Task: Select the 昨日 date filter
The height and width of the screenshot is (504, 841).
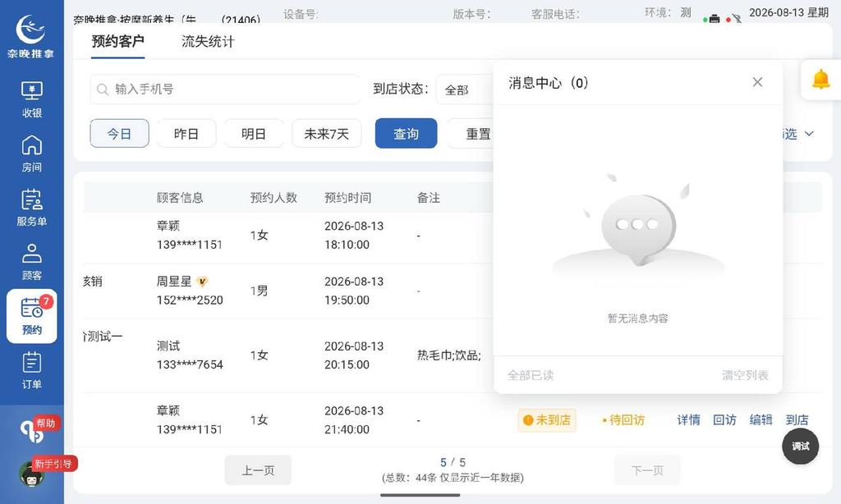Action: coord(186,134)
